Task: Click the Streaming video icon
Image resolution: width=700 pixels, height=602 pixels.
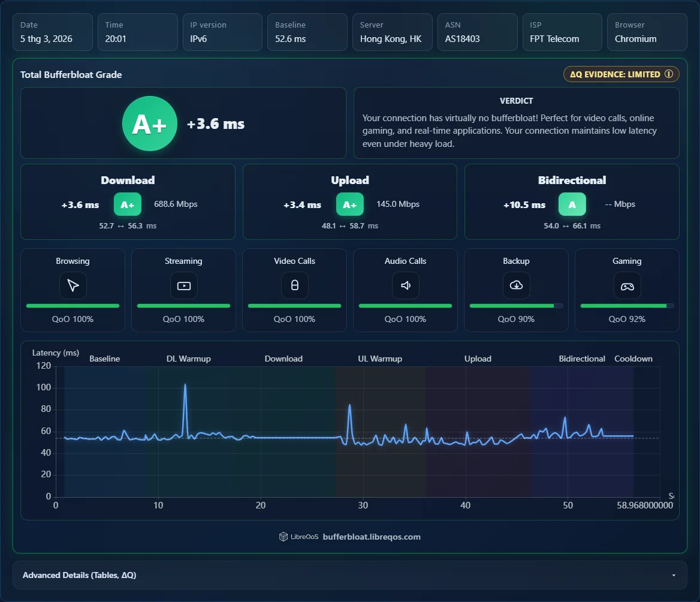Action: 183,285
